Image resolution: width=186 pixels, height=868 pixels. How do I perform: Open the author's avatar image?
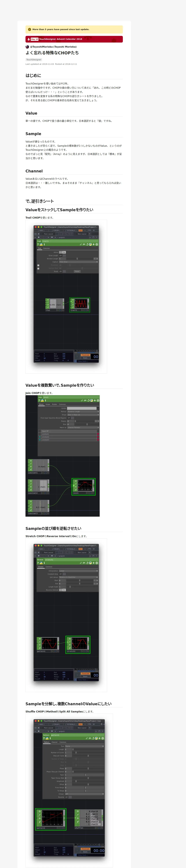click(27, 47)
